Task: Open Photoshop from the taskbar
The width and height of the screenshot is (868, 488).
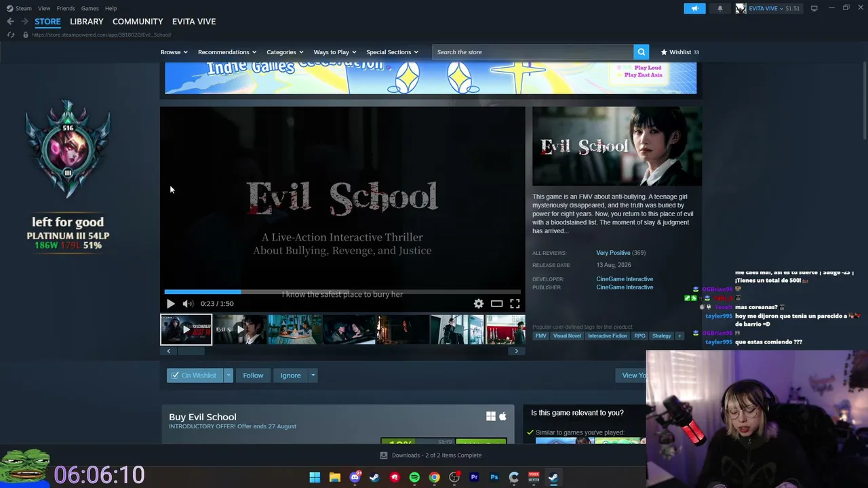Action: (x=494, y=477)
